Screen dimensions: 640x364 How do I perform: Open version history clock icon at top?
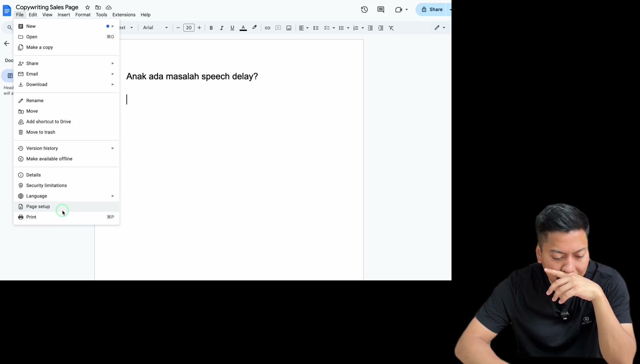[x=365, y=10]
